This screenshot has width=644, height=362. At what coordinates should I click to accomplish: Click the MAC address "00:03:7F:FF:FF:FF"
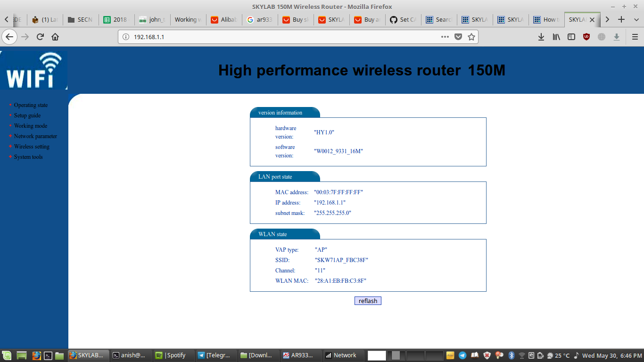(x=339, y=192)
